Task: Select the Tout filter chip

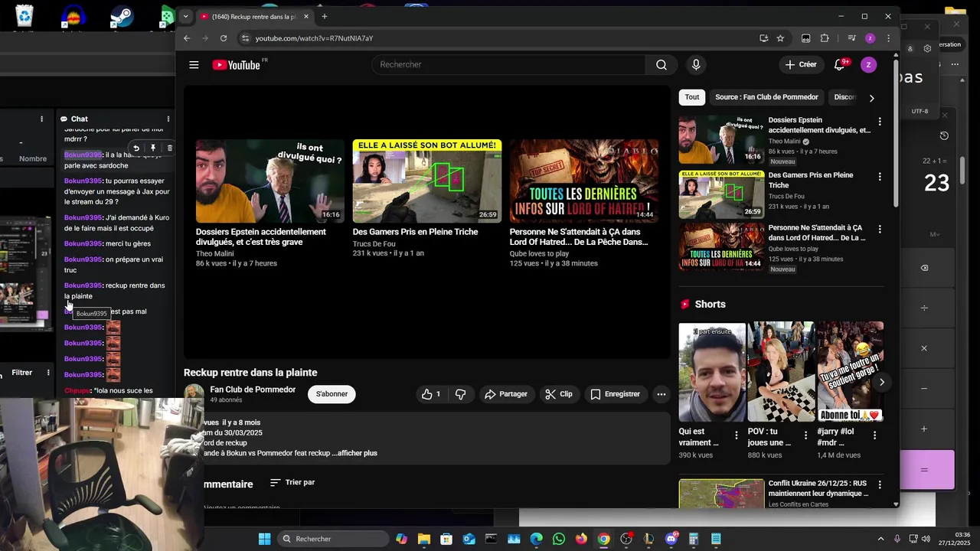Action: tap(692, 97)
